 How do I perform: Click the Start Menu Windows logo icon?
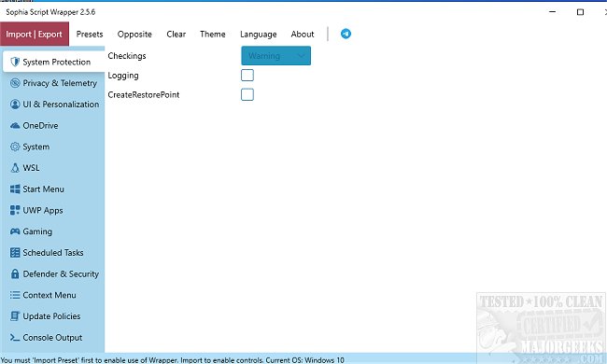pos(15,189)
